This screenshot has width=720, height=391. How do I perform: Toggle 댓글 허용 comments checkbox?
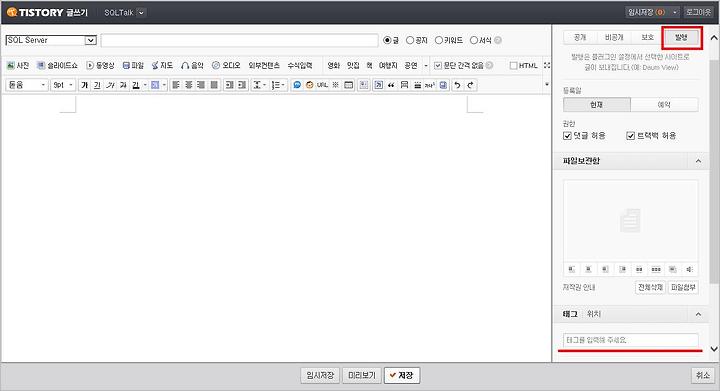567,136
